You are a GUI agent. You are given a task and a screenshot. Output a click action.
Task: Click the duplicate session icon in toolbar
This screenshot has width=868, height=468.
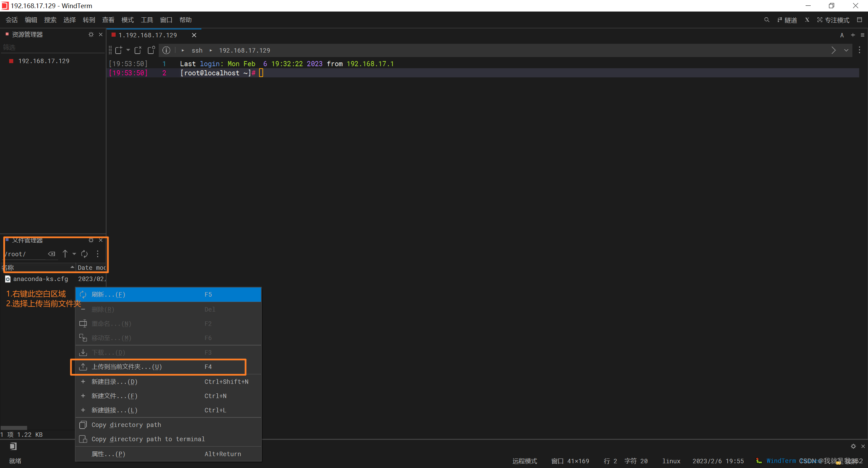[151, 50]
